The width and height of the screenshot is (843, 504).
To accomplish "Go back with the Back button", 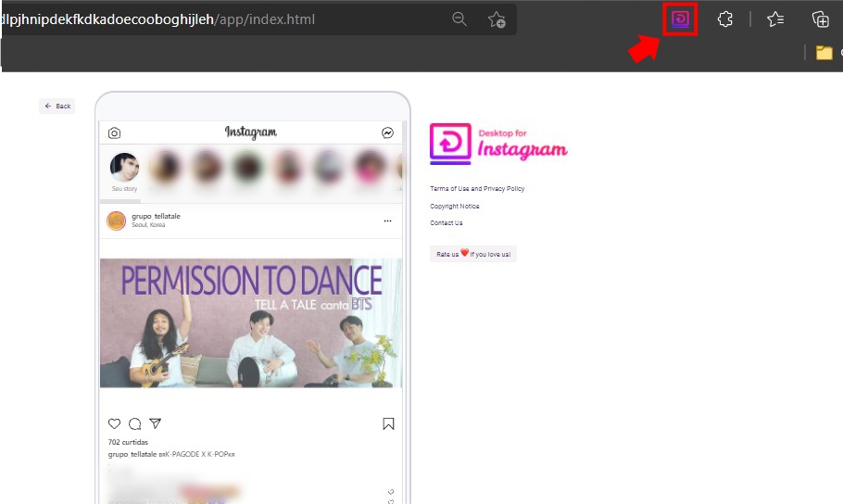I will [x=57, y=106].
